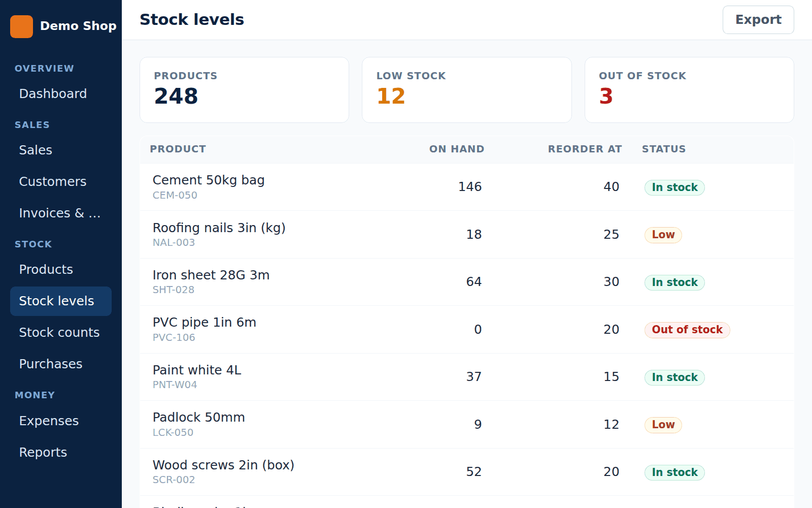Select PVC pipe 1in 6m product

pos(205,322)
